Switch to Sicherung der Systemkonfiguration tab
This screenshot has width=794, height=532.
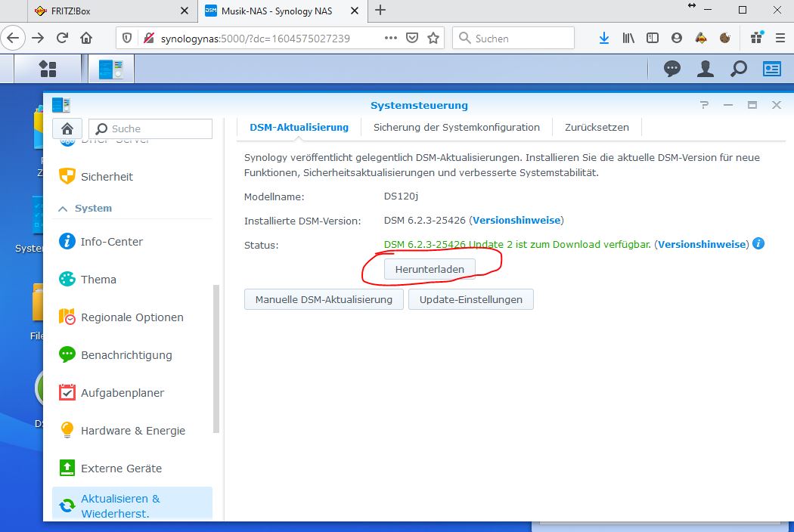pyautogui.click(x=456, y=128)
